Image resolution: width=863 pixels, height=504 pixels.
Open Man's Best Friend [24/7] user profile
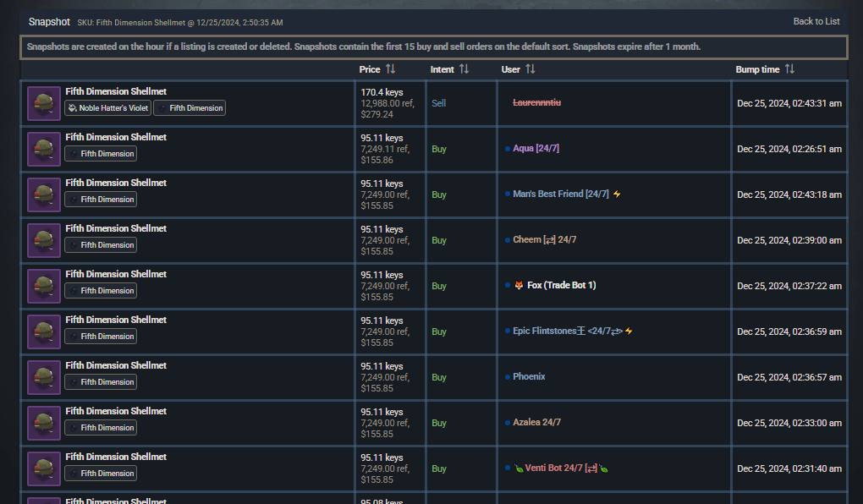[560, 194]
